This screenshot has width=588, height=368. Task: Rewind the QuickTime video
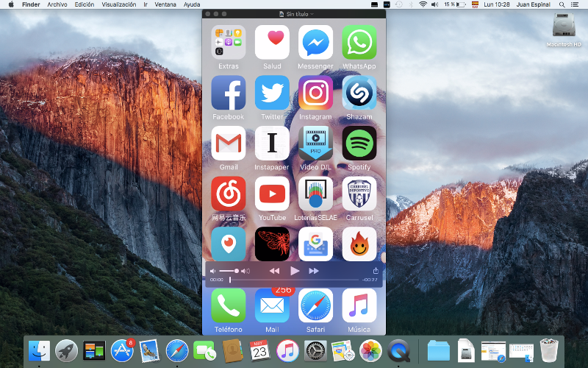click(x=274, y=271)
